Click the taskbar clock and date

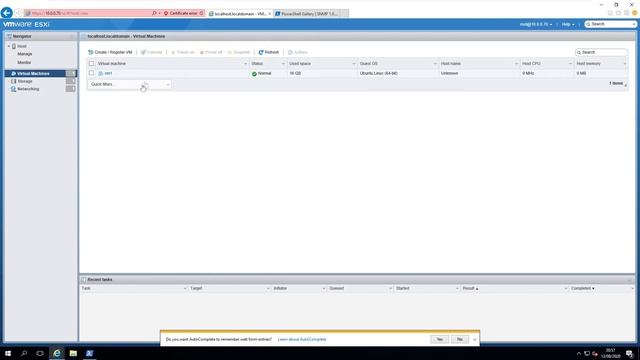pyautogui.click(x=611, y=353)
